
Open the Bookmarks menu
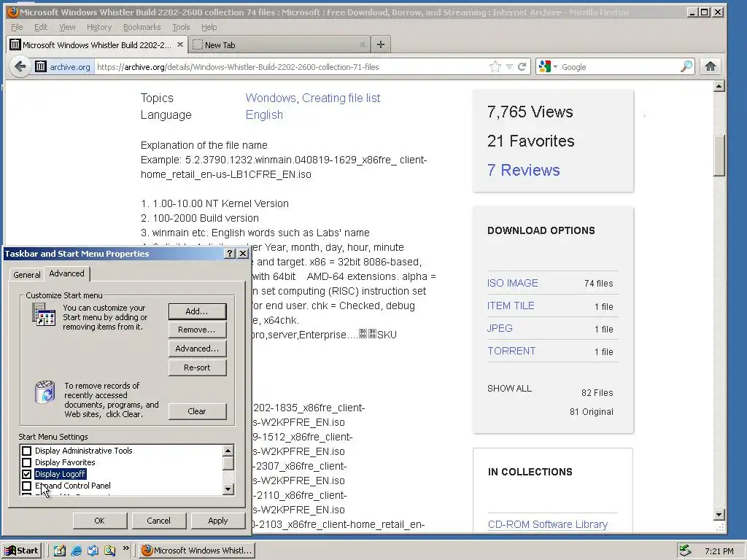coord(142,27)
